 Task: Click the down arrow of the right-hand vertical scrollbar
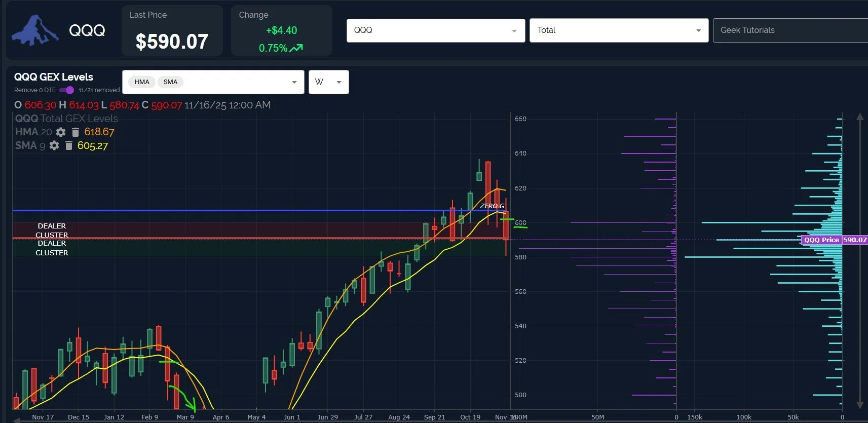860,405
